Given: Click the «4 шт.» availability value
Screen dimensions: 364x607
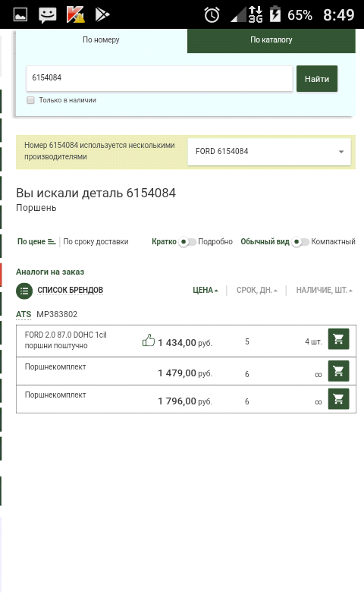Looking at the screenshot, I should 313,342.
